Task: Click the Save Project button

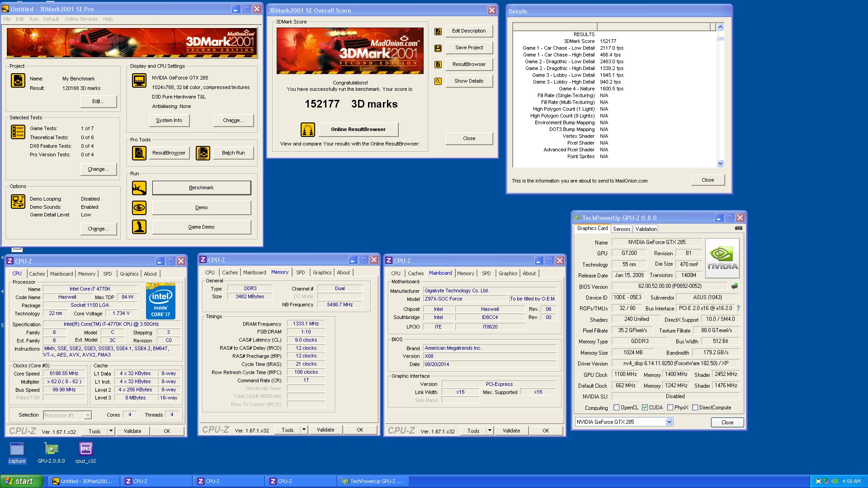Action: click(x=469, y=48)
